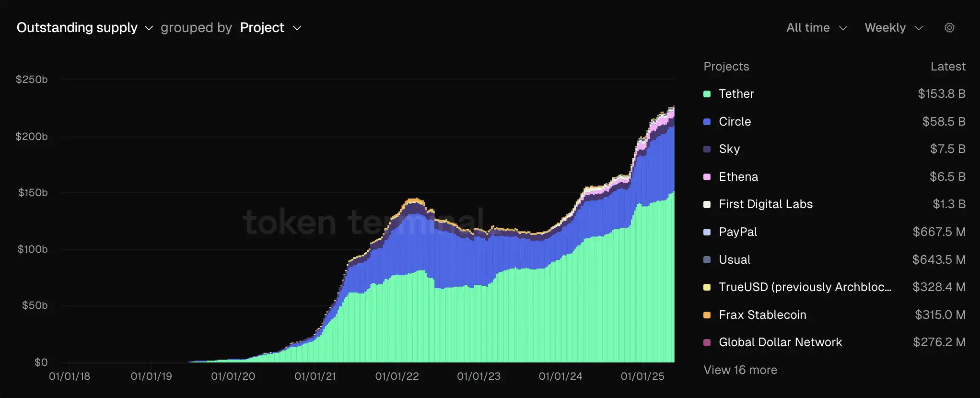
Task: Click the Global Dollar Network magenta marker
Action: (x=707, y=342)
